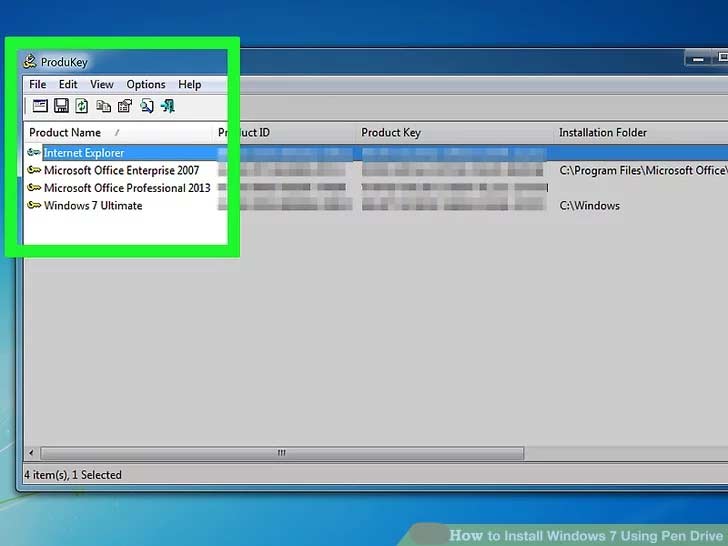The height and width of the screenshot is (546, 728).
Task: Click the C:\Program Files\Microsoft Office folder cell
Action: pos(644,171)
